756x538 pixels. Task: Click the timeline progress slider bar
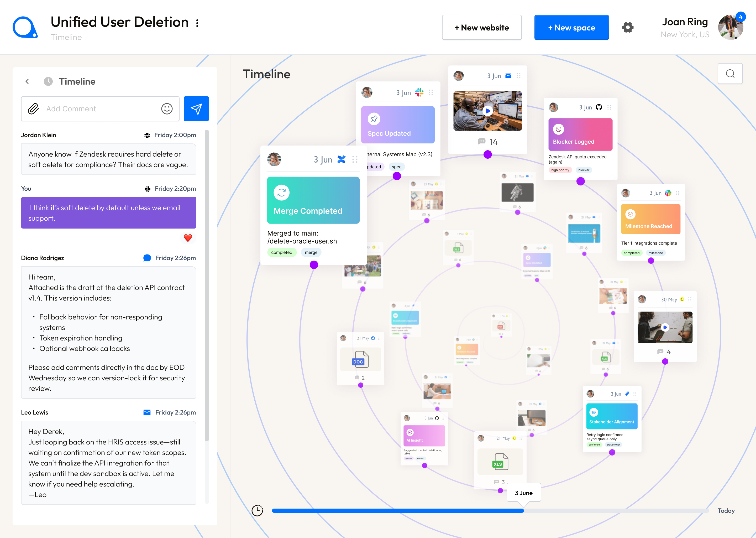point(397,510)
